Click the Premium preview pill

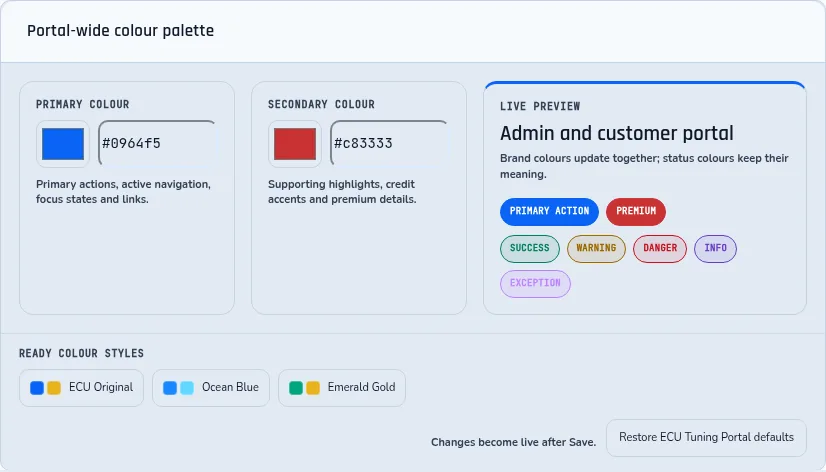click(636, 211)
